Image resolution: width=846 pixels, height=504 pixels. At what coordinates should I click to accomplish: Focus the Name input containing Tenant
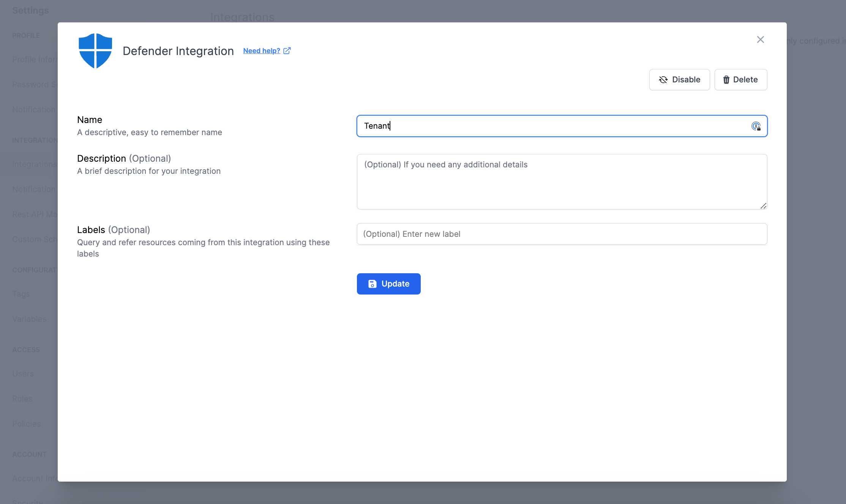551,126
